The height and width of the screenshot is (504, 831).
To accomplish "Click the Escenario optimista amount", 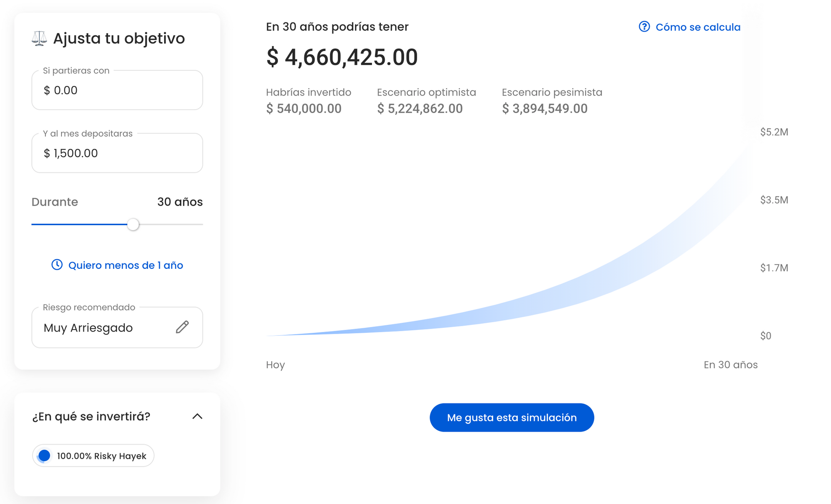I will click(x=420, y=109).
